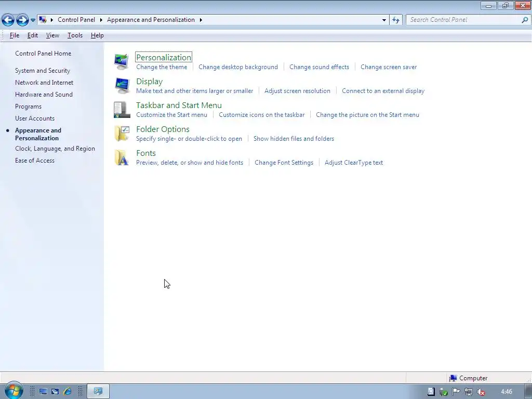
Task: Click Adjust ClearType text link
Action: pyautogui.click(x=354, y=163)
